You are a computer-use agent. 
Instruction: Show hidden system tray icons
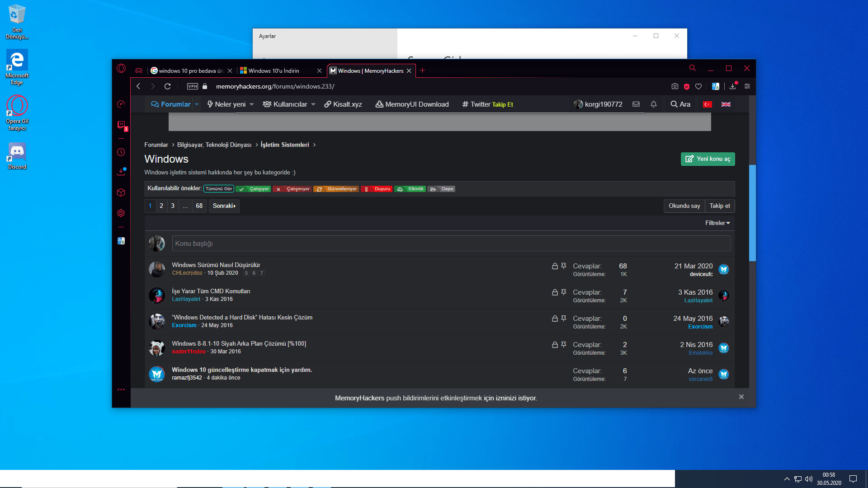point(787,479)
